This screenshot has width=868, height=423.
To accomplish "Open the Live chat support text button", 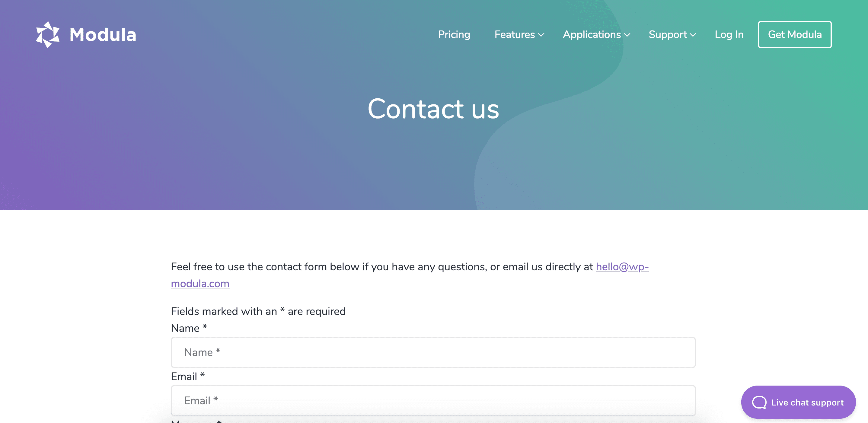I will 807,402.
